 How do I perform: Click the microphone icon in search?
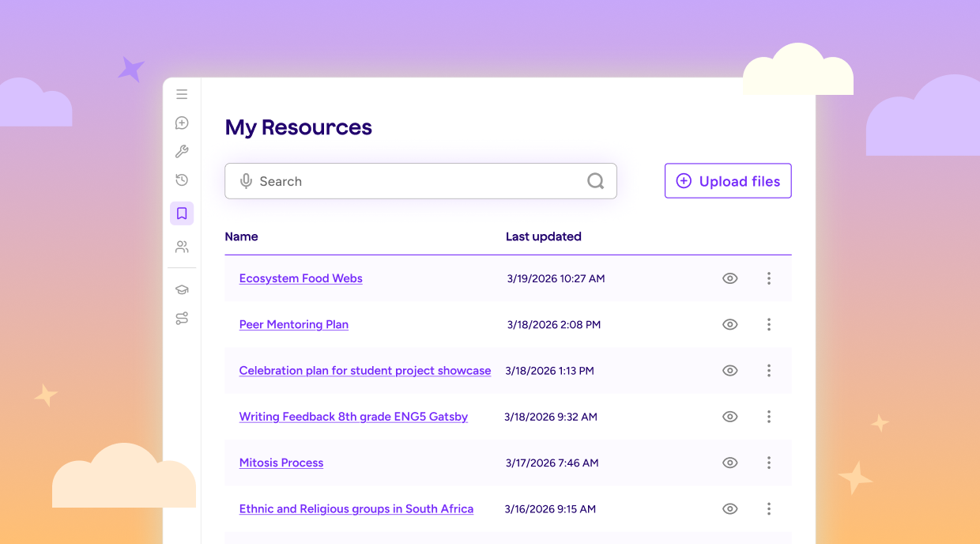tap(246, 181)
